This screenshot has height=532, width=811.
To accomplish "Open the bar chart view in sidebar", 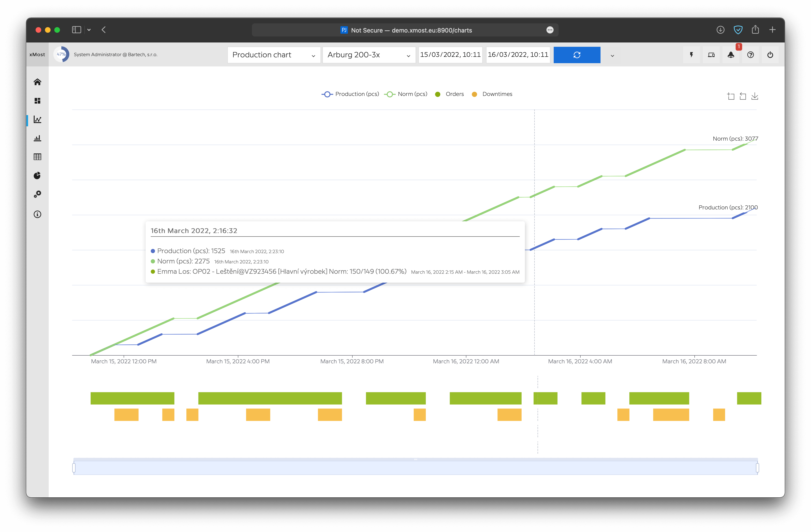I will click(x=37, y=138).
